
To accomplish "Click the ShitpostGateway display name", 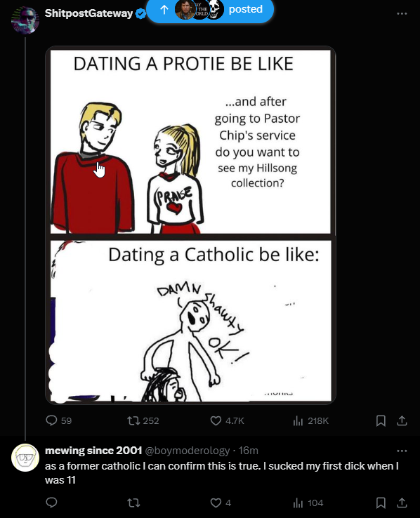I will (x=88, y=13).
